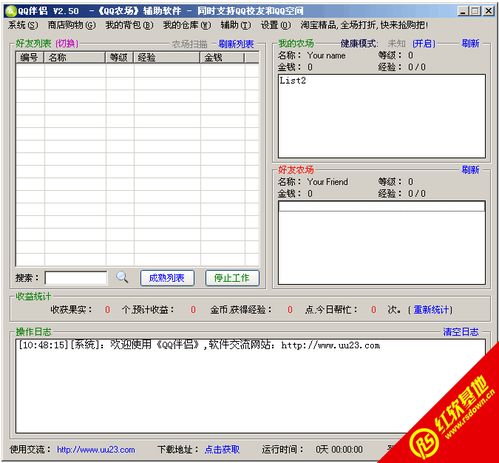Focus the 搜索 input field
The height and width of the screenshot is (463, 499).
click(76, 278)
